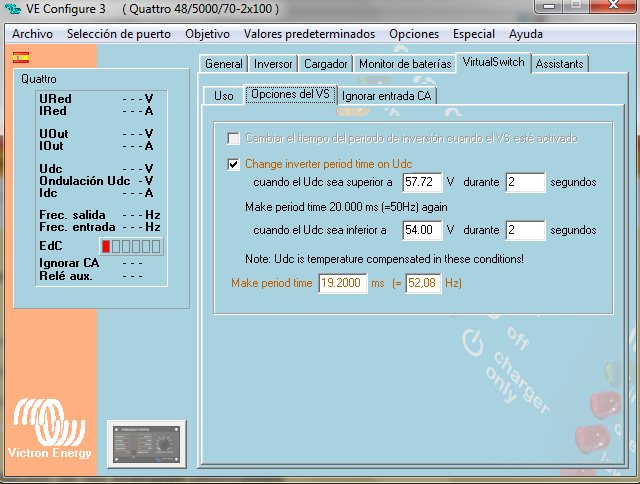
Task: Open Ignorar entrada CA sub-tab
Action: (x=387, y=96)
